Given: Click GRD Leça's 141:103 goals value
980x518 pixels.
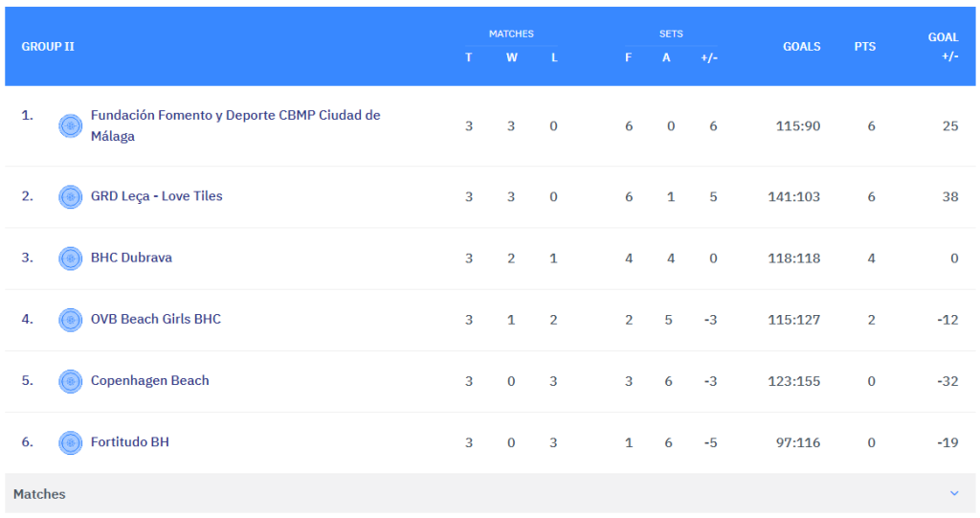Looking at the screenshot, I should click(x=793, y=196).
